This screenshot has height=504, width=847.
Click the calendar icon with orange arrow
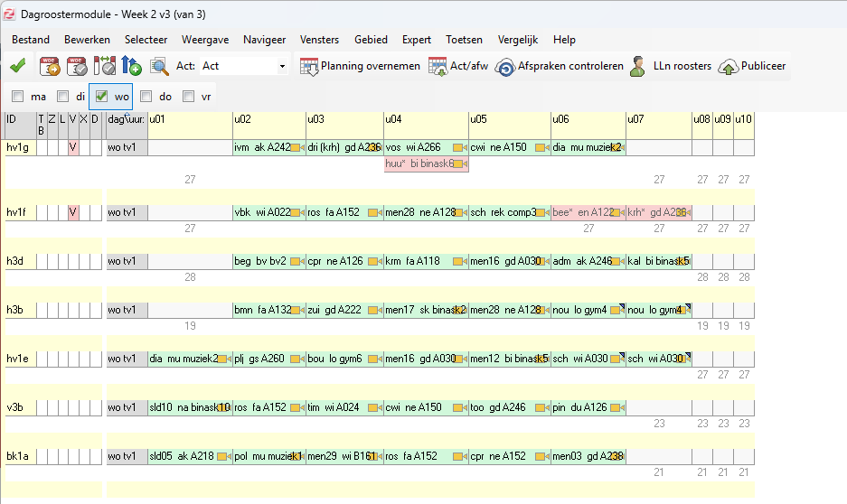pyautogui.click(x=48, y=66)
